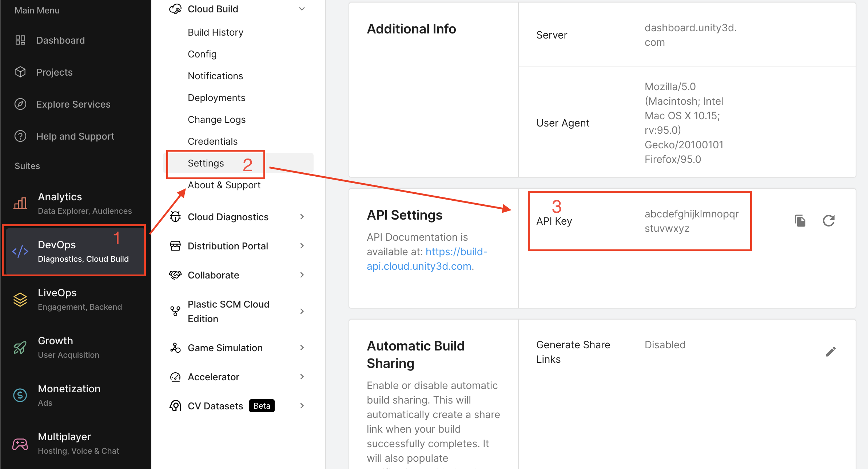This screenshot has height=469, width=868.
Task: Click the dashboard.unity3d.com server value
Action: click(690, 35)
